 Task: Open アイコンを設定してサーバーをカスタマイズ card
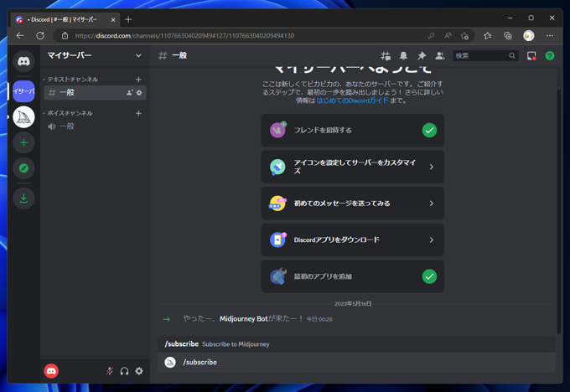pyautogui.click(x=353, y=167)
